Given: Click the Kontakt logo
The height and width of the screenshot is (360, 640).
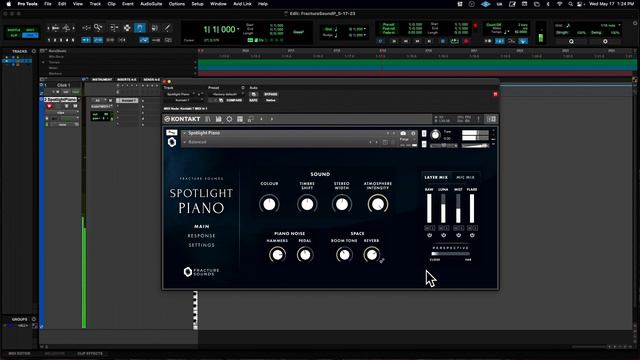Looking at the screenshot, I should [182, 119].
